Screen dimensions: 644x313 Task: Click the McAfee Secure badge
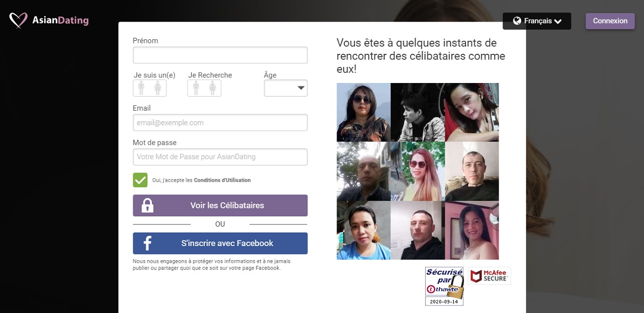[489, 276]
